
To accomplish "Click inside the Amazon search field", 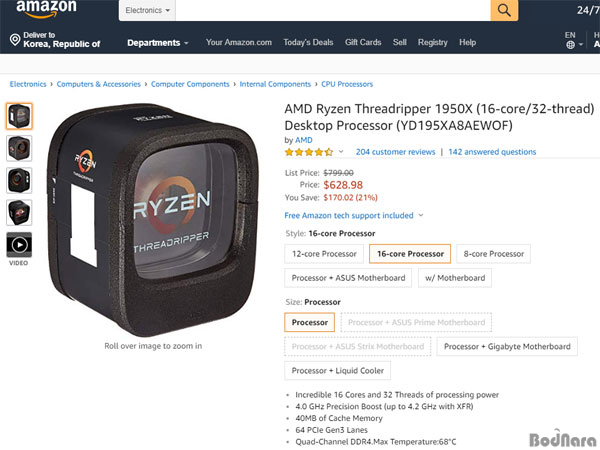I will pyautogui.click(x=333, y=10).
